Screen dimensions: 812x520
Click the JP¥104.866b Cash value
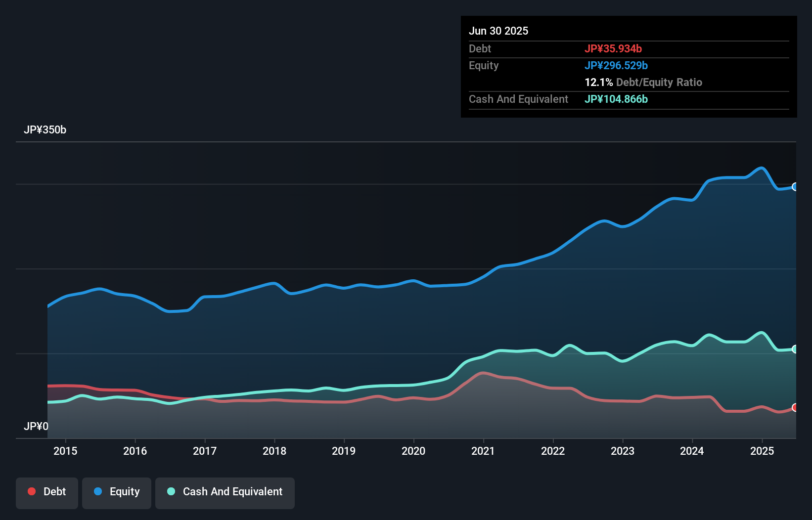617,99
